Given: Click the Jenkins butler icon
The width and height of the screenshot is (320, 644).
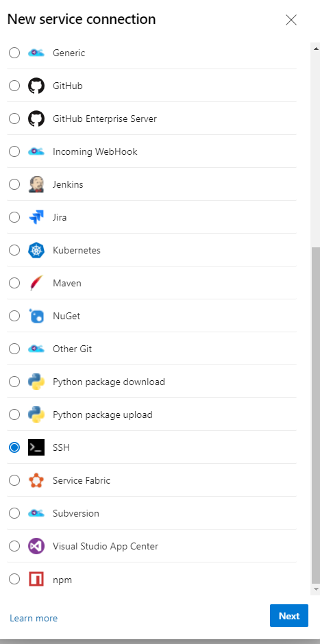Looking at the screenshot, I should click(36, 184).
